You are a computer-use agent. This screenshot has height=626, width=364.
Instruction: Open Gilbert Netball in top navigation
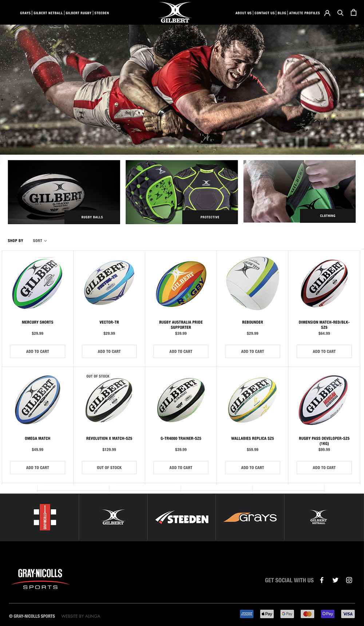[48, 13]
